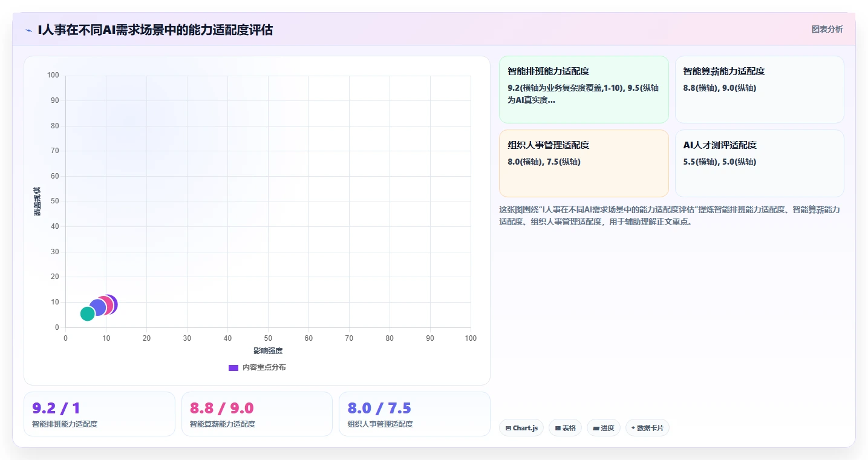The width and height of the screenshot is (868, 460).
Task: Click the 8.8(横轴), 9.0(纵轴) value text
Action: coord(720,88)
